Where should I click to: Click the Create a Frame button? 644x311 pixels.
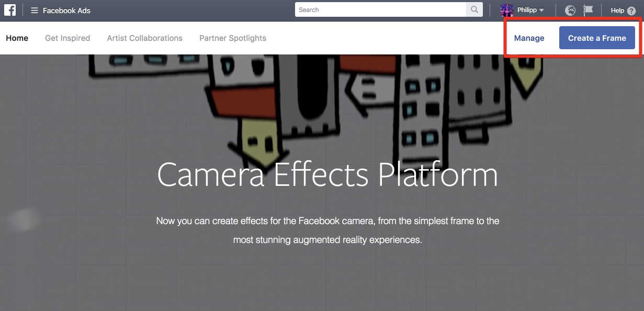click(597, 38)
